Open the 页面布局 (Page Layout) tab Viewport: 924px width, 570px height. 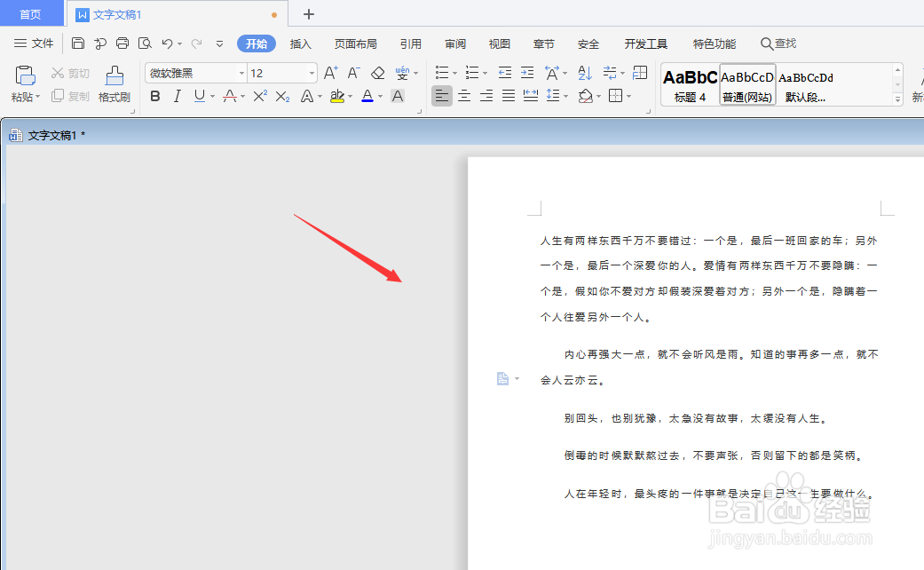pos(355,44)
